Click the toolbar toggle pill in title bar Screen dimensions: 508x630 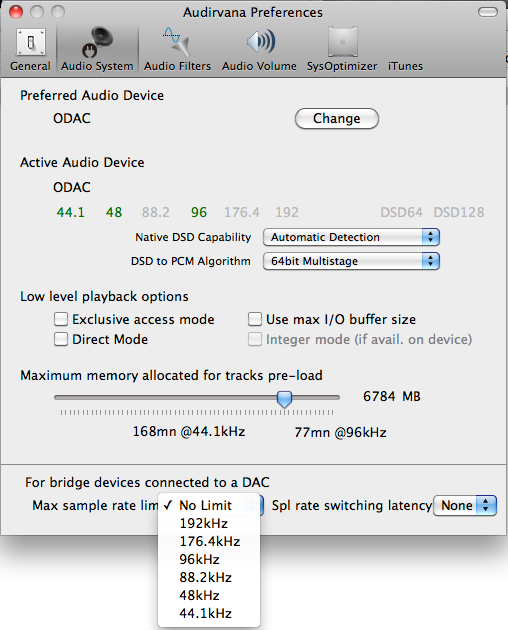pos(488,12)
